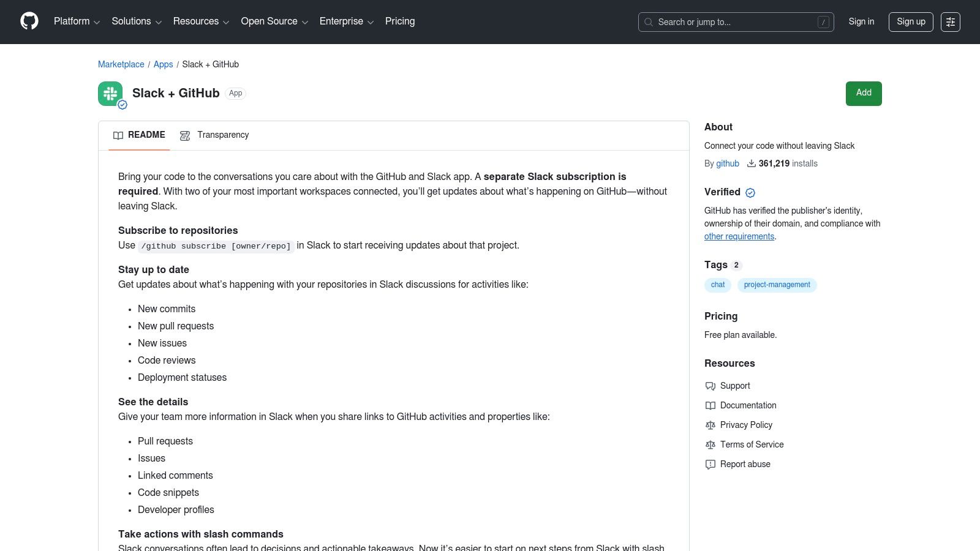The width and height of the screenshot is (980, 551).
Task: Click the verified badge next to Verified heading
Action: tap(750, 193)
